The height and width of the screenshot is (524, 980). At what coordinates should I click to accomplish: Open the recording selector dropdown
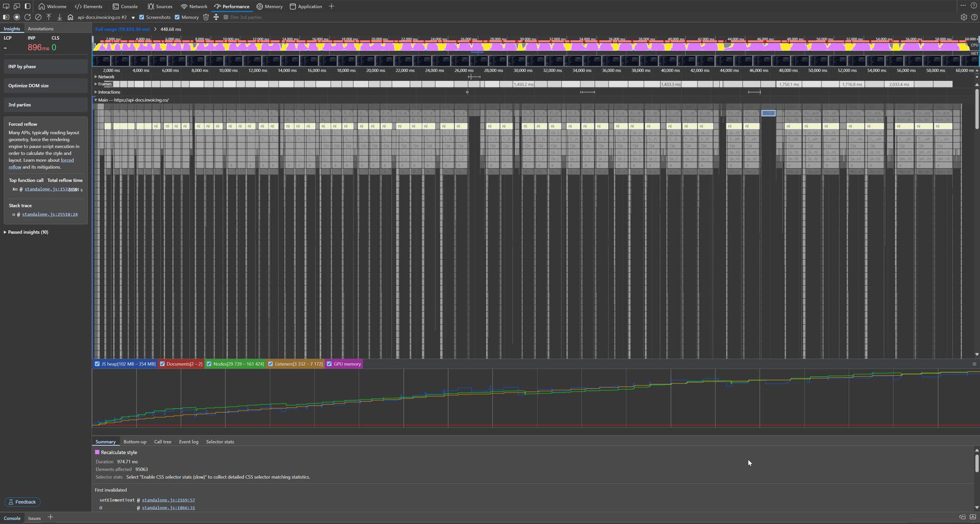(x=106, y=17)
